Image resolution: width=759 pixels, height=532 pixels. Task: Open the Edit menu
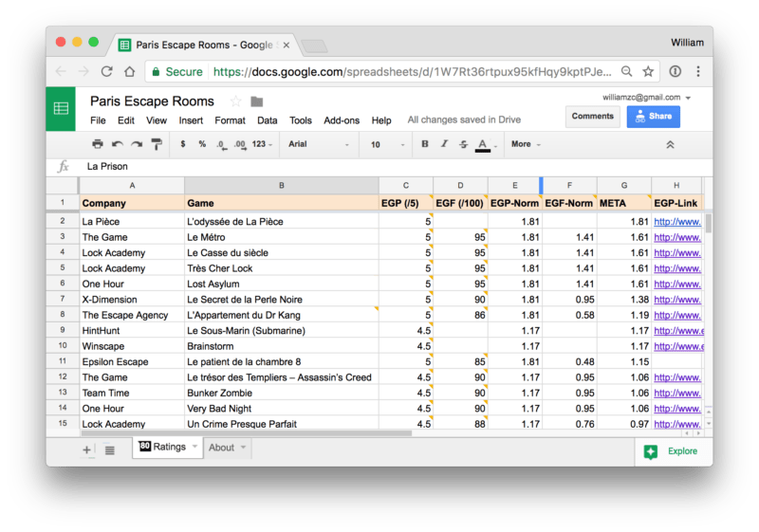point(126,120)
